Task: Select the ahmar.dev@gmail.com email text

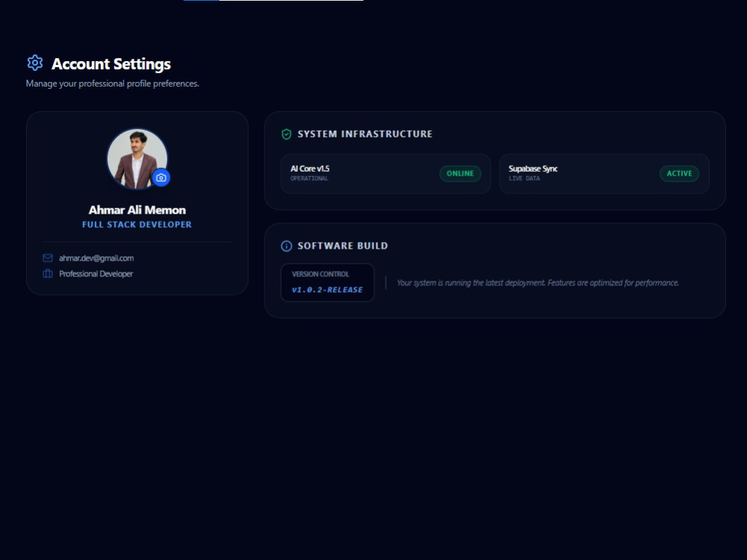Action: pos(96,258)
